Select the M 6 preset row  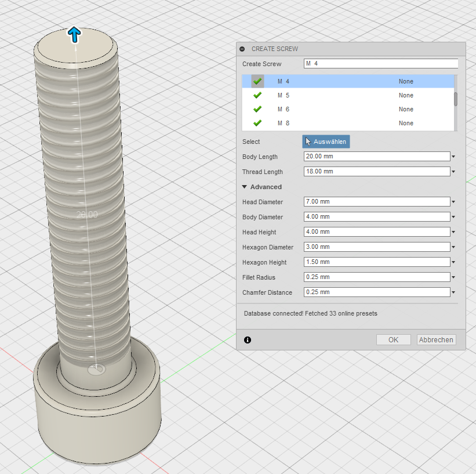click(347, 109)
